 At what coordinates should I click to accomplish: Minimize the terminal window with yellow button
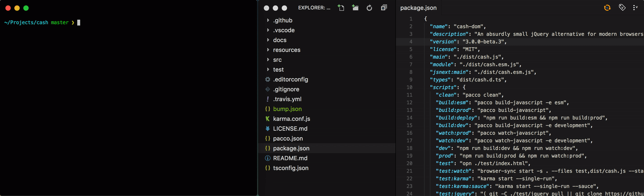tap(17, 8)
